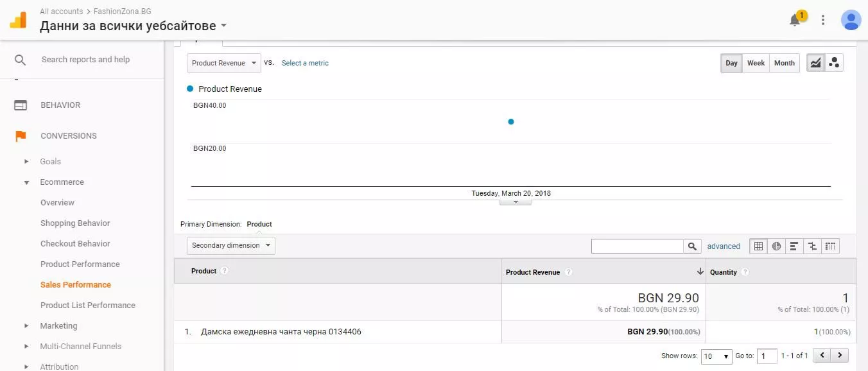The height and width of the screenshot is (371, 868).
Task: Open Checkout Behavior report
Action: [75, 244]
